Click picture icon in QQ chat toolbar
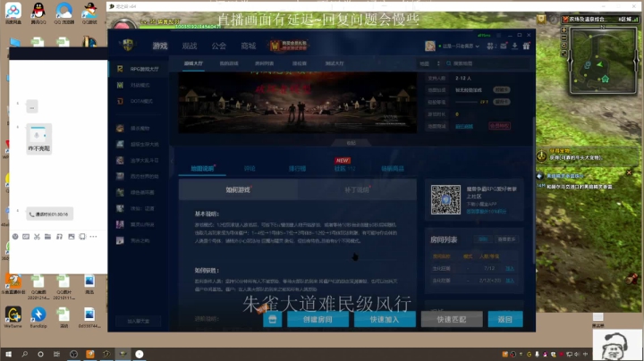The image size is (644, 361). 71,237
